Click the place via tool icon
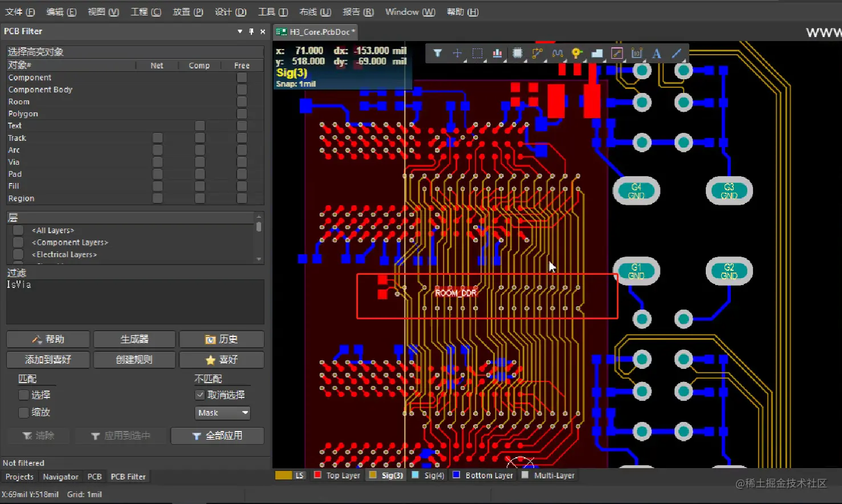The height and width of the screenshot is (504, 842). point(576,53)
